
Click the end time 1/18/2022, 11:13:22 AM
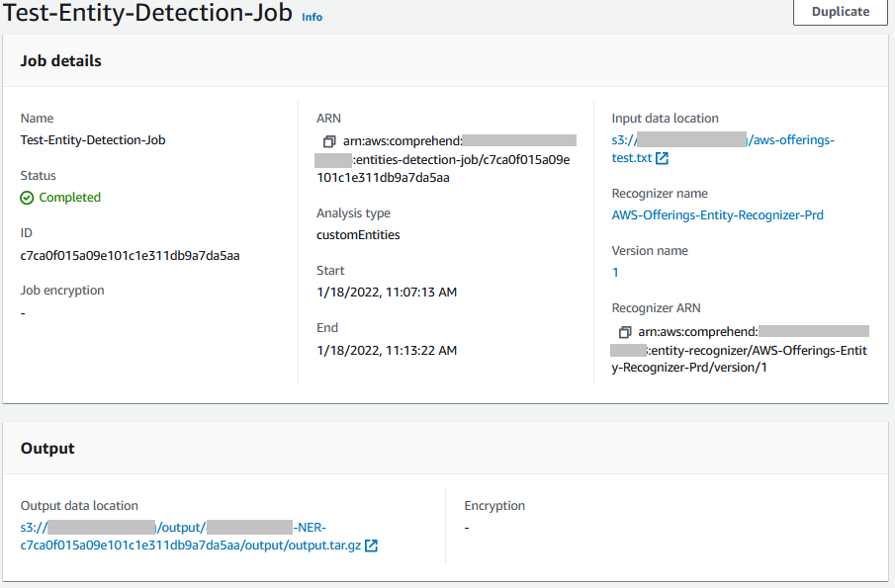[x=387, y=350]
